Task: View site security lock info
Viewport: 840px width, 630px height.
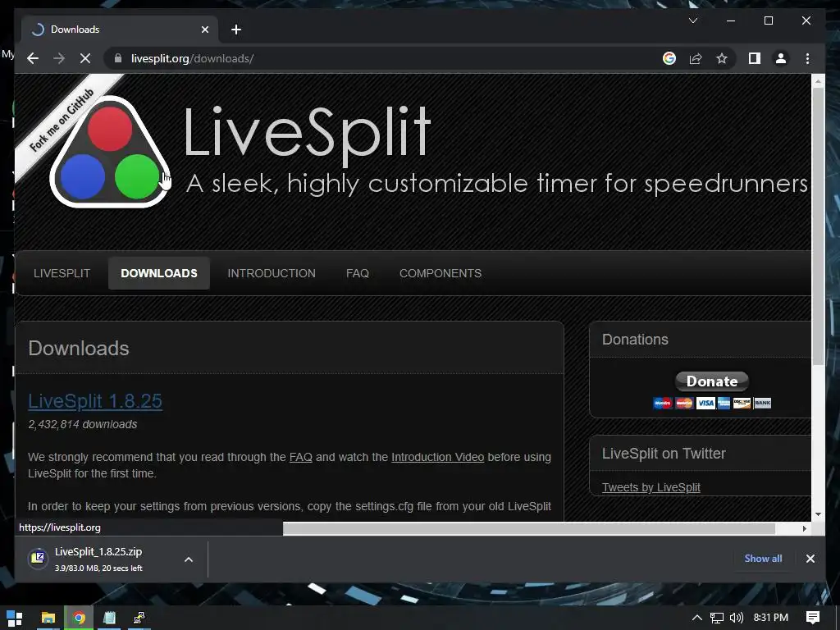Action: [x=118, y=58]
